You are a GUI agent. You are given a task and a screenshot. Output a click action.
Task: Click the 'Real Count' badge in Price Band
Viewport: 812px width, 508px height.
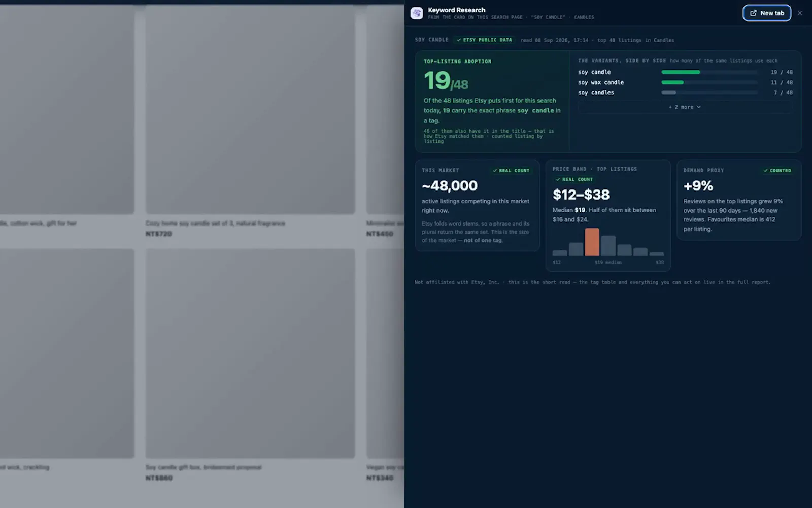point(574,179)
